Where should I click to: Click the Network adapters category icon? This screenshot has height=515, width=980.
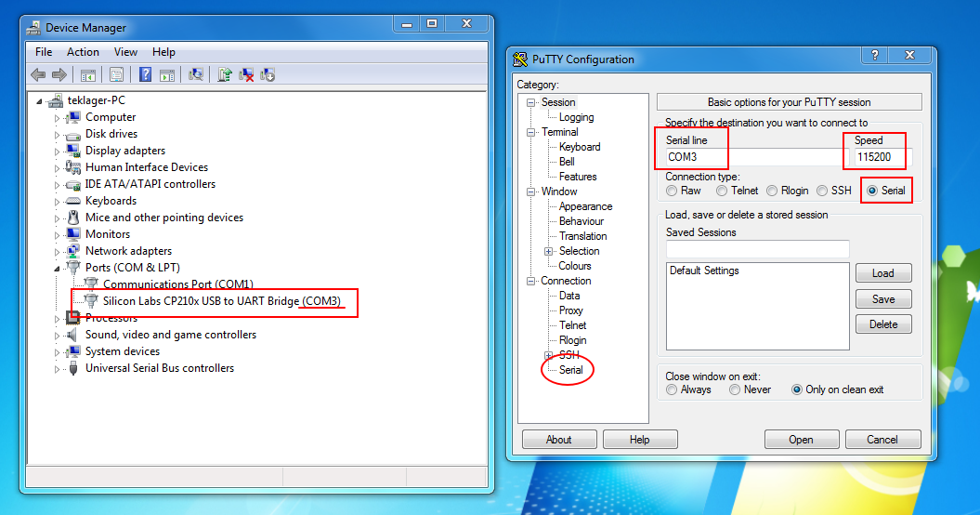coord(73,251)
